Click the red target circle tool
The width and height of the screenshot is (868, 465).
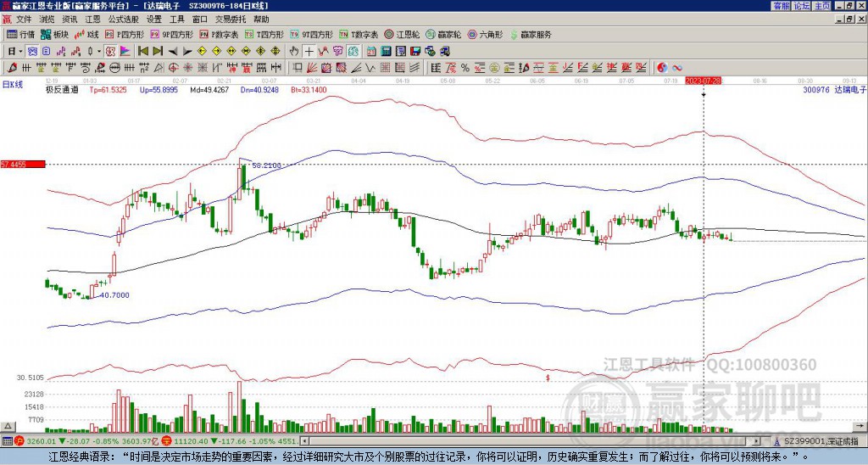point(173,68)
